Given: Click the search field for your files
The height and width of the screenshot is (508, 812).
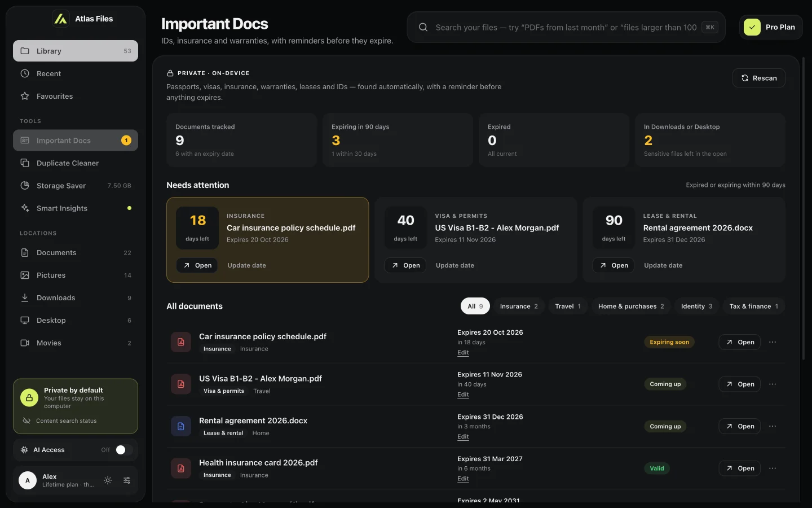Looking at the screenshot, I should 566,27.
